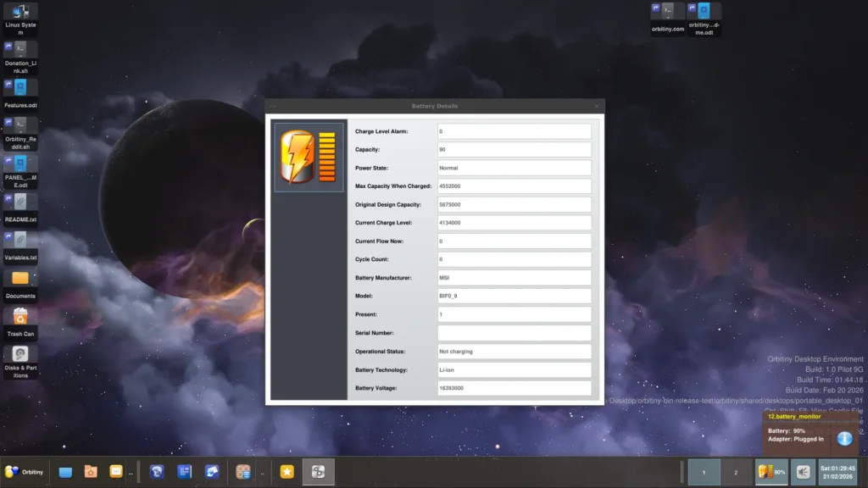868x488 pixels.
Task: Click the battery 90% tray indicator
Action: click(771, 472)
